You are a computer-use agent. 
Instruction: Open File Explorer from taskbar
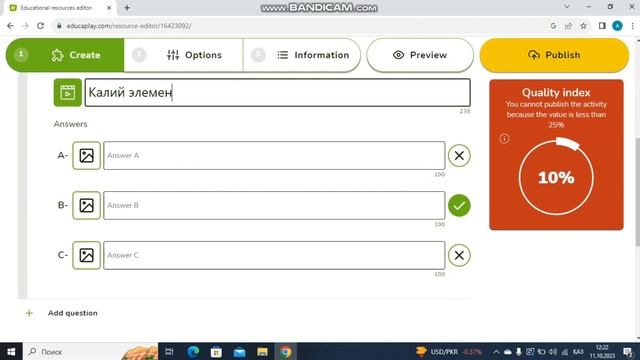tap(262, 351)
